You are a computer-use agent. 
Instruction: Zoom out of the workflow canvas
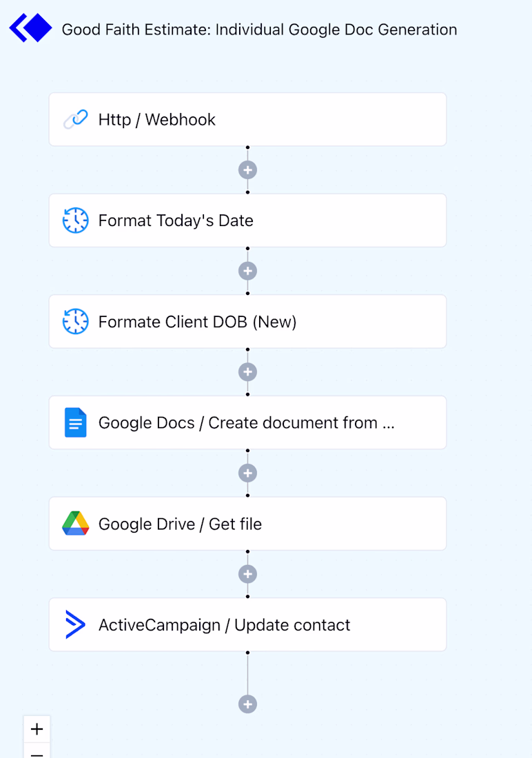point(37,752)
